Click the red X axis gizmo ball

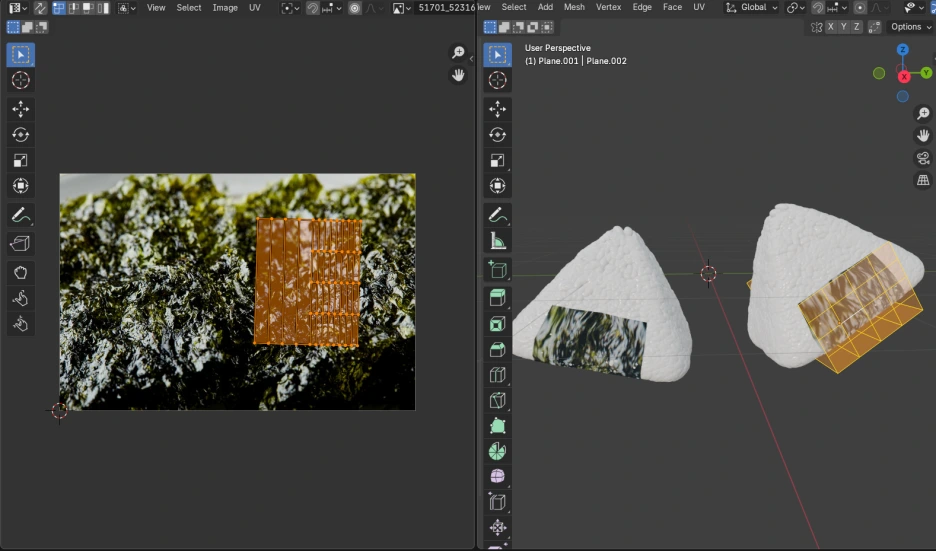904,77
